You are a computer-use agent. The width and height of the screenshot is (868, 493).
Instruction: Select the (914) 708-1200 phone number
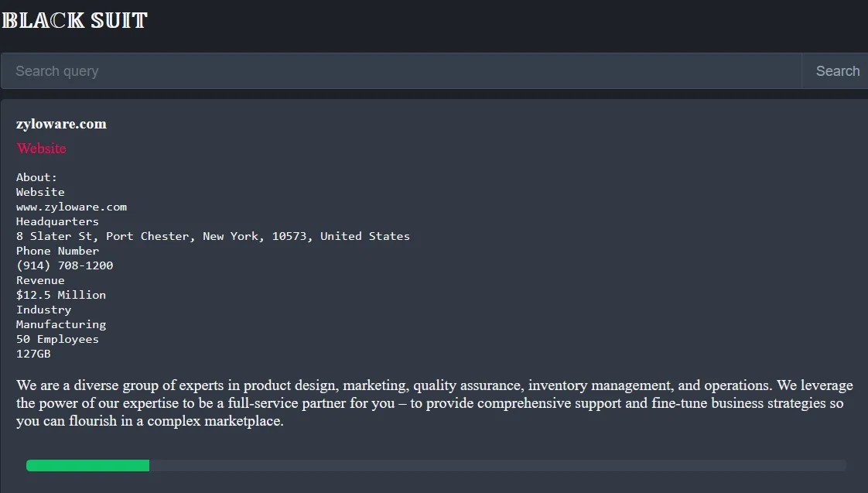[x=64, y=265]
